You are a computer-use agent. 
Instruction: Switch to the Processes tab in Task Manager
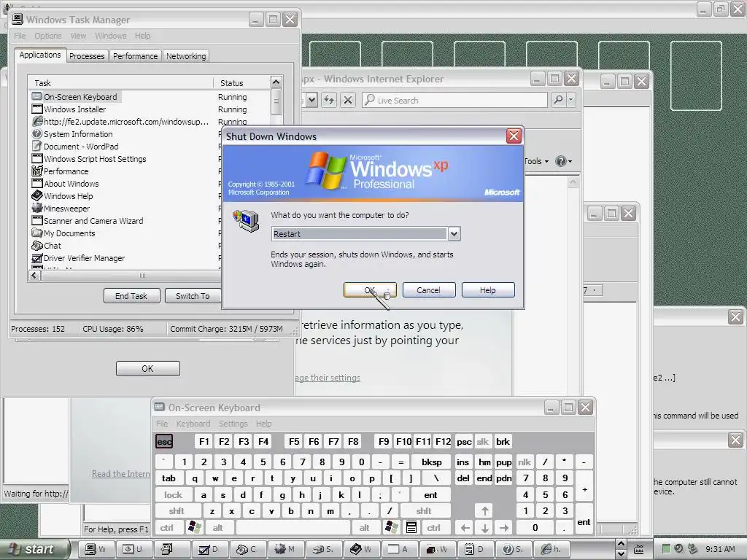(87, 56)
